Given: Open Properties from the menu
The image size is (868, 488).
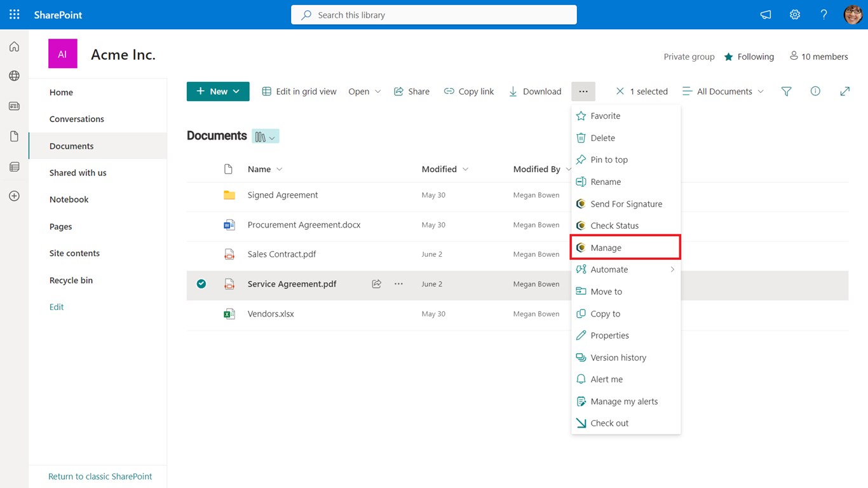Looking at the screenshot, I should pos(626,335).
